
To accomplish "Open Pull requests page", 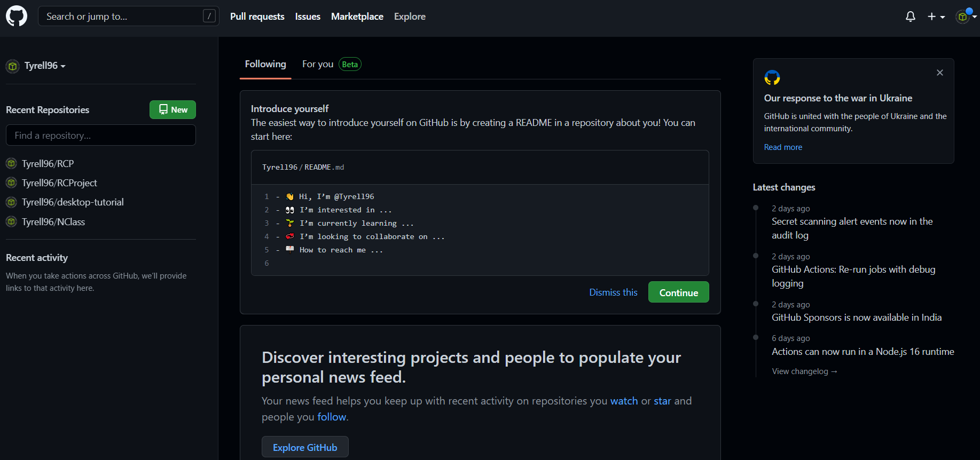I will (x=257, y=17).
